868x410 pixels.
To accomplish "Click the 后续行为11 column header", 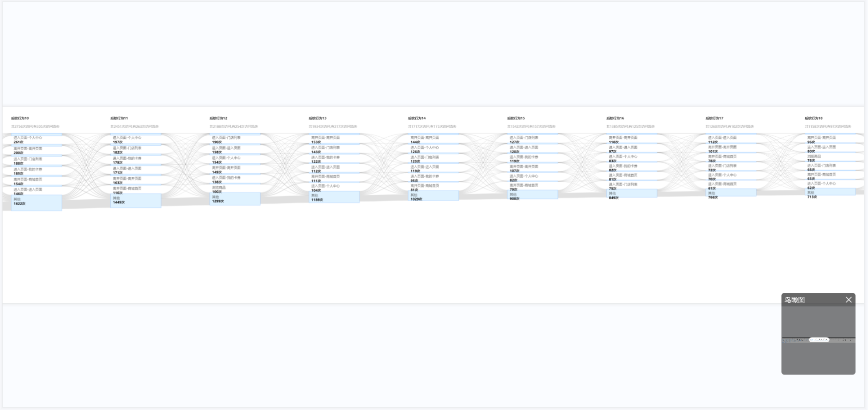I will coord(119,118).
